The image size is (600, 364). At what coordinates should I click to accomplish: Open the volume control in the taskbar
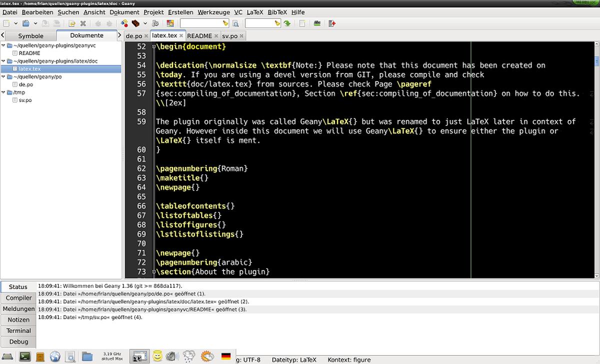click(171, 357)
